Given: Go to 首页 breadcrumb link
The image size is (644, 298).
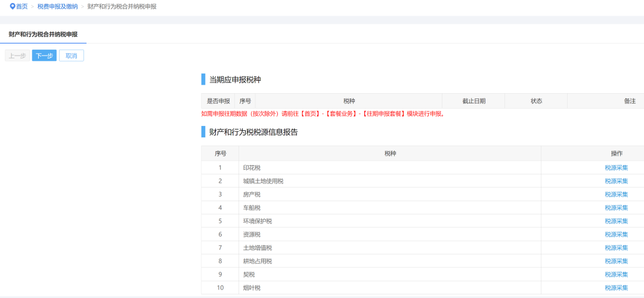Looking at the screenshot, I should click(x=22, y=7).
